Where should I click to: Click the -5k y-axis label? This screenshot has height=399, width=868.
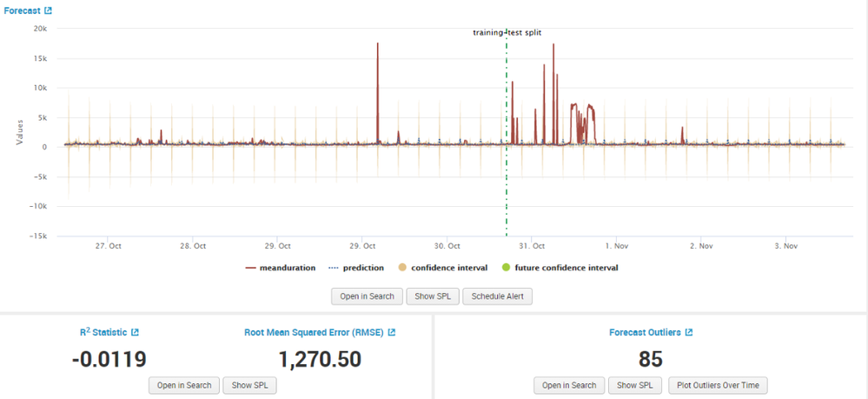[42, 176]
